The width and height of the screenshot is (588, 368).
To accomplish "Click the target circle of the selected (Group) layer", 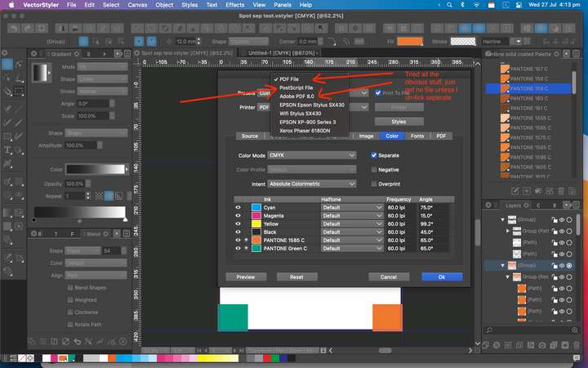I will coord(569,266).
